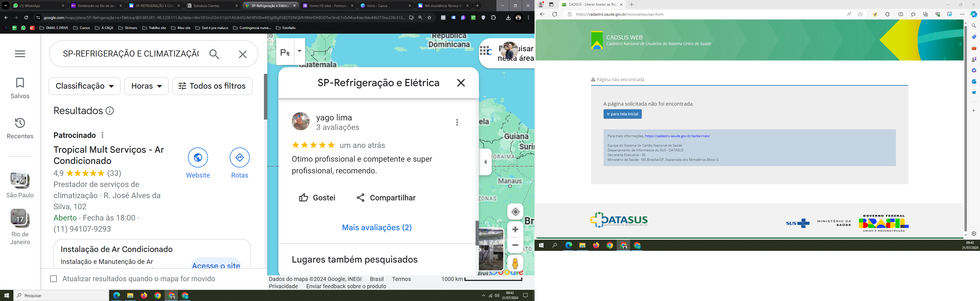Open the Cursos bookmarks folder

tap(81, 28)
